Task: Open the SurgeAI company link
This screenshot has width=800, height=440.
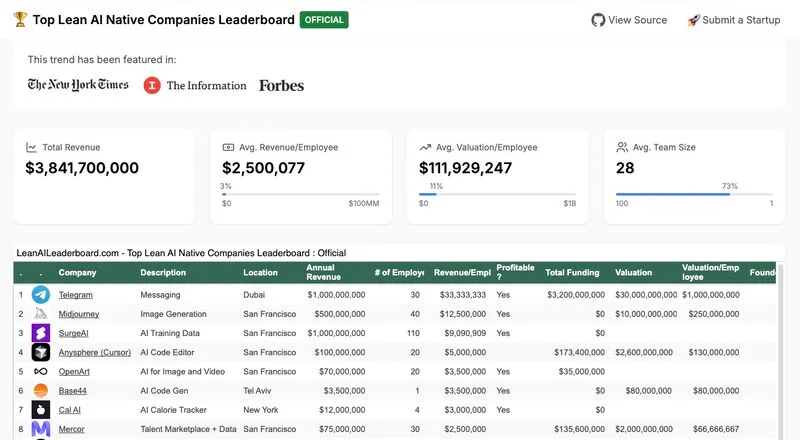Action: 73,333
